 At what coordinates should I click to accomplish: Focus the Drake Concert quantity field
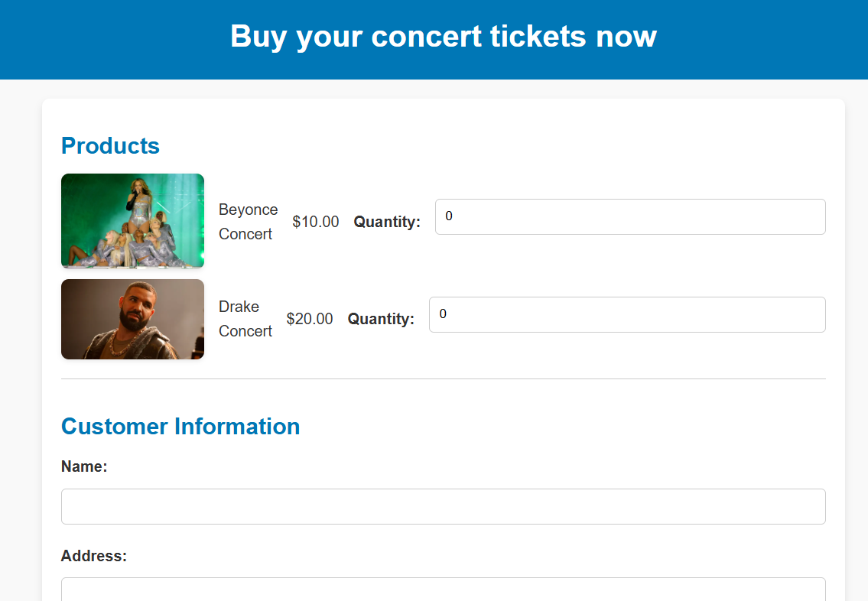(x=627, y=315)
